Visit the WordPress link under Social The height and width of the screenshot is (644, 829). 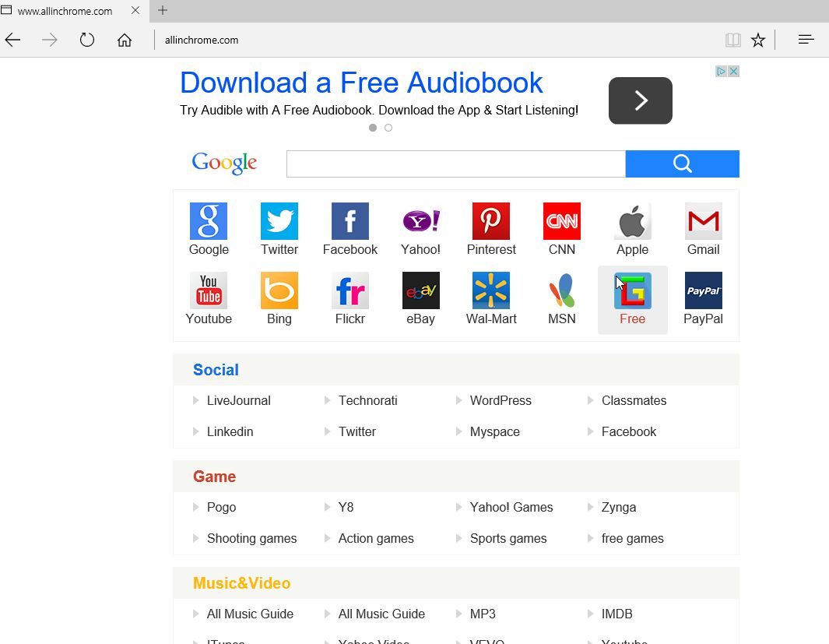point(501,400)
